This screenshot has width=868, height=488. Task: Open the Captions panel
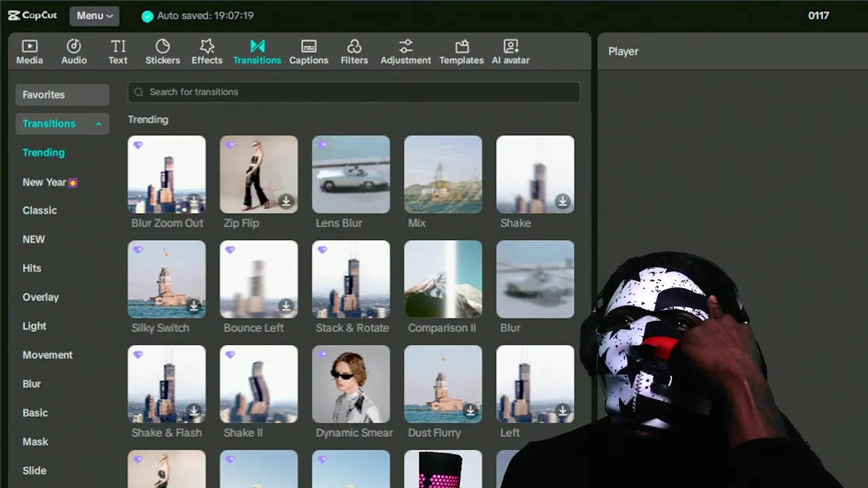click(309, 52)
